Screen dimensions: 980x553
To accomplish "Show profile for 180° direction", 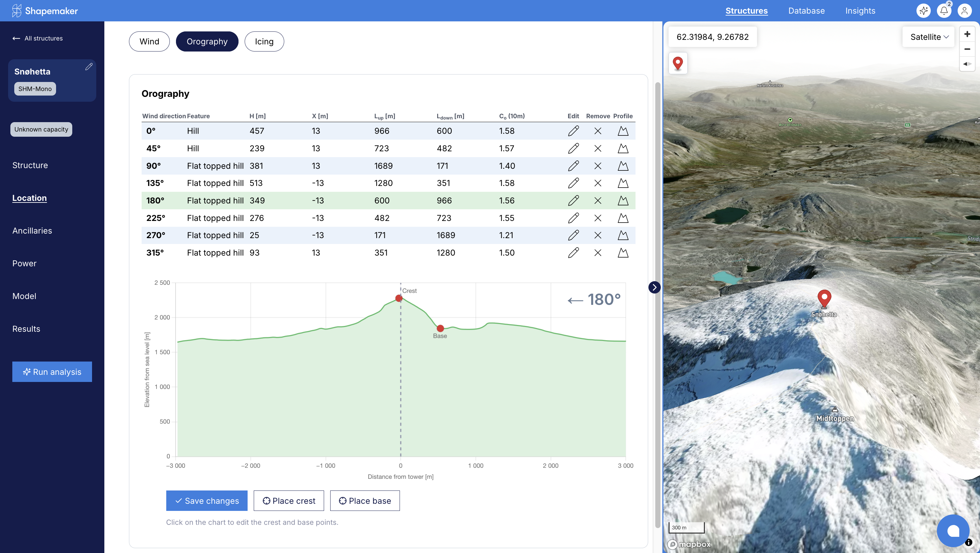I will click(x=623, y=201).
